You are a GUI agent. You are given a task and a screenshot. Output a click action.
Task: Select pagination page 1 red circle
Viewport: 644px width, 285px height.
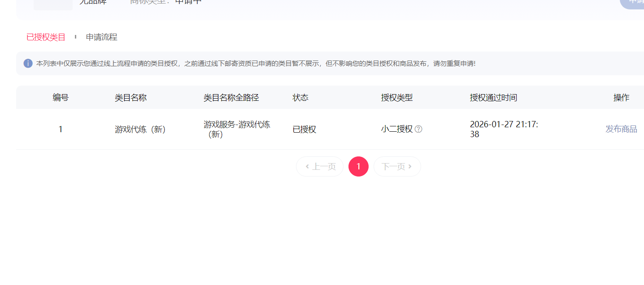click(358, 166)
